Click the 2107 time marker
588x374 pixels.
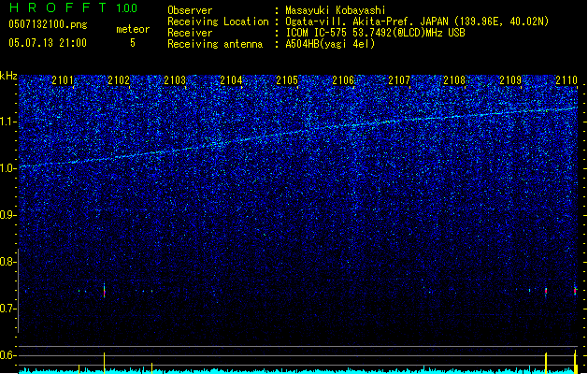[399, 80]
